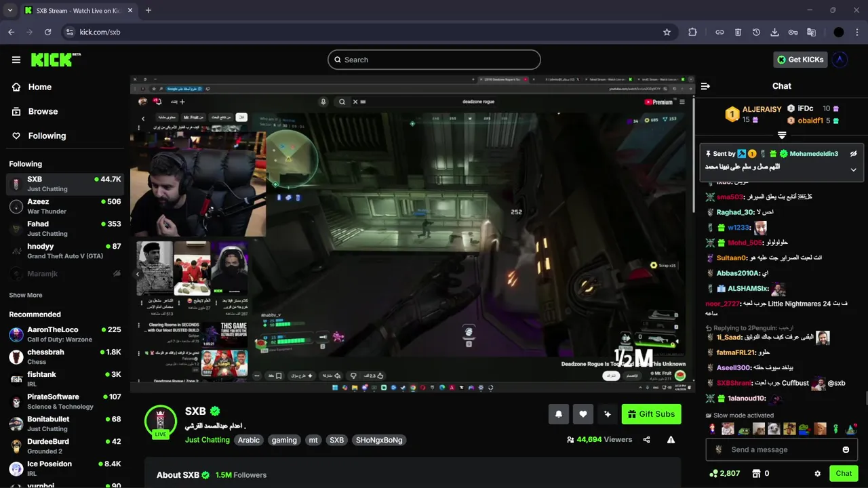This screenshot has height=488, width=868.
Task: Open the PirateSoftware recommended channel
Action: [65, 401]
